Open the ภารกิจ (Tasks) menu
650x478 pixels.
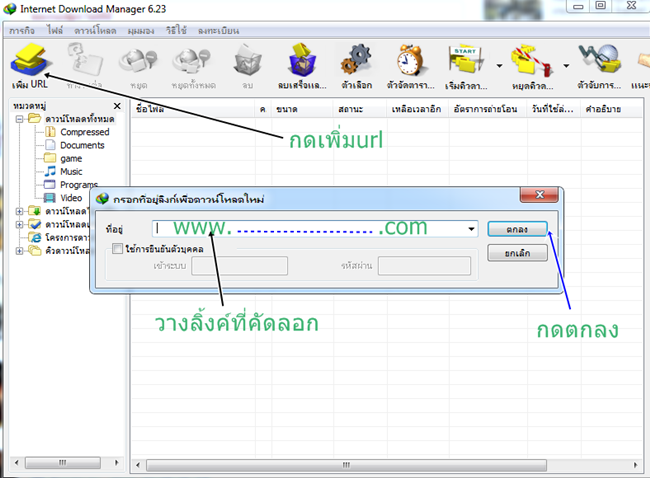click(x=22, y=31)
